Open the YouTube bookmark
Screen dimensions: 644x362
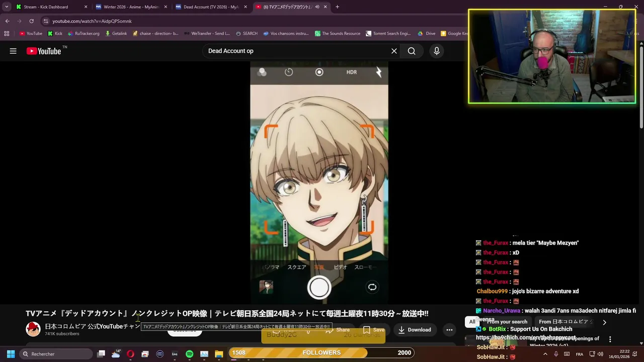31,34
